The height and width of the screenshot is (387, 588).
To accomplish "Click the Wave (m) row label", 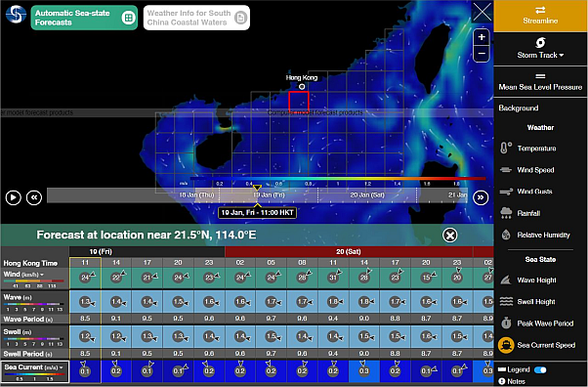I will [18, 297].
